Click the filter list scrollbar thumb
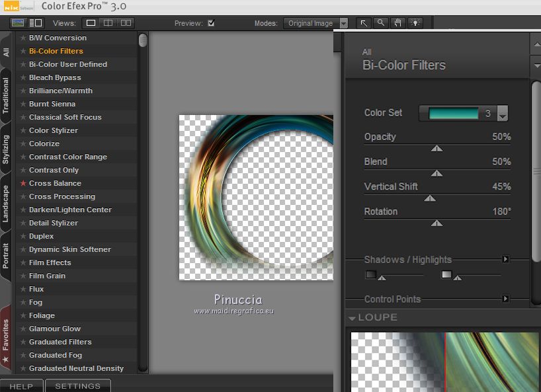 point(143,40)
